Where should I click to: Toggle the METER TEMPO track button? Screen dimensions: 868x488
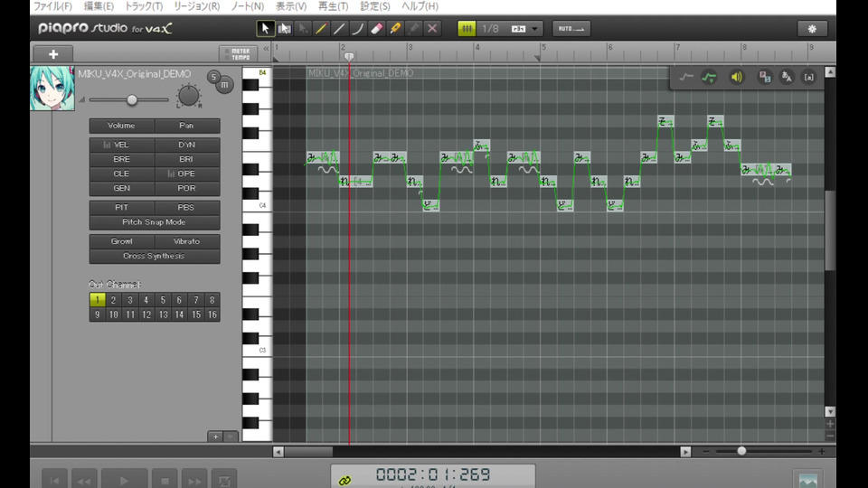(x=238, y=53)
